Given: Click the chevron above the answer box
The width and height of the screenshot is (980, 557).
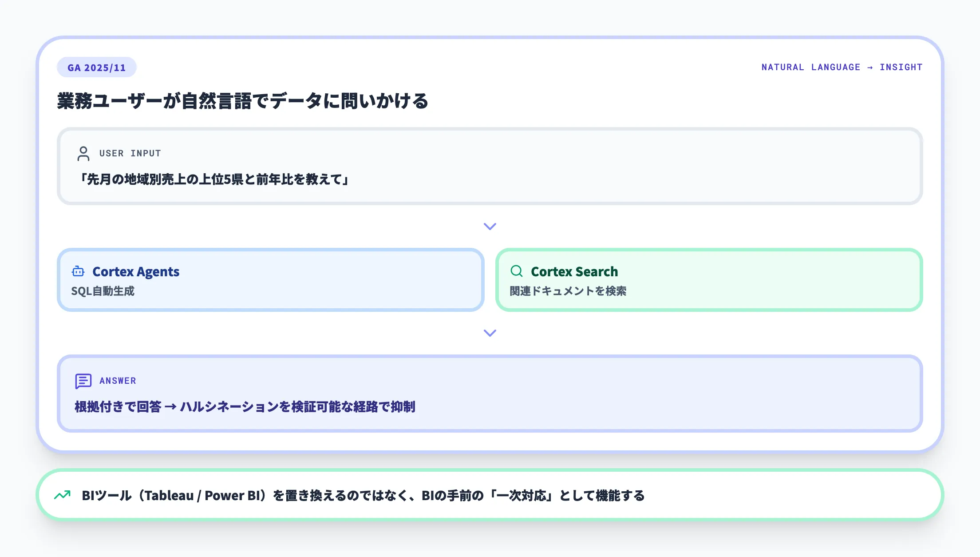Looking at the screenshot, I should [490, 333].
